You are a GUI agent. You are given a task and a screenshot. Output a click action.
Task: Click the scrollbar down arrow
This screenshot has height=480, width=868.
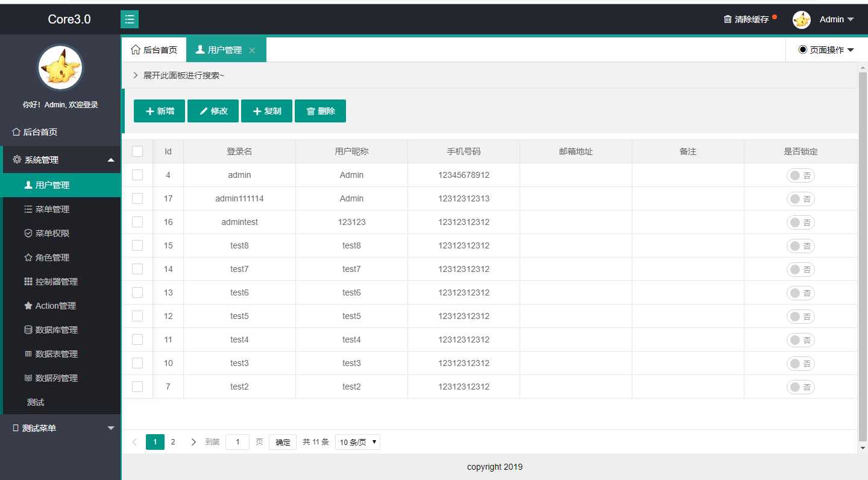click(x=863, y=448)
